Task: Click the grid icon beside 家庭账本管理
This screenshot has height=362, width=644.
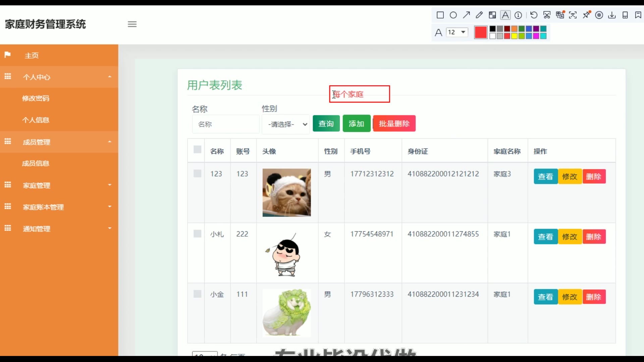Action: [x=8, y=206]
